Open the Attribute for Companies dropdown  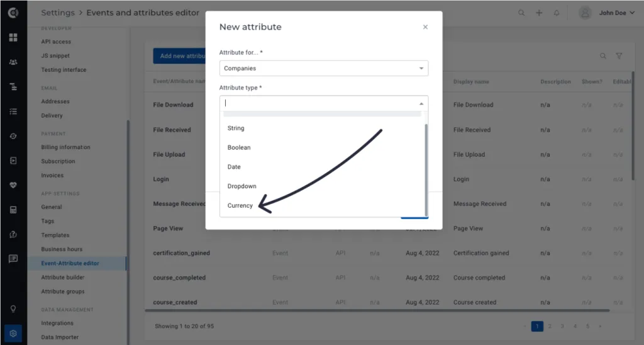point(324,68)
